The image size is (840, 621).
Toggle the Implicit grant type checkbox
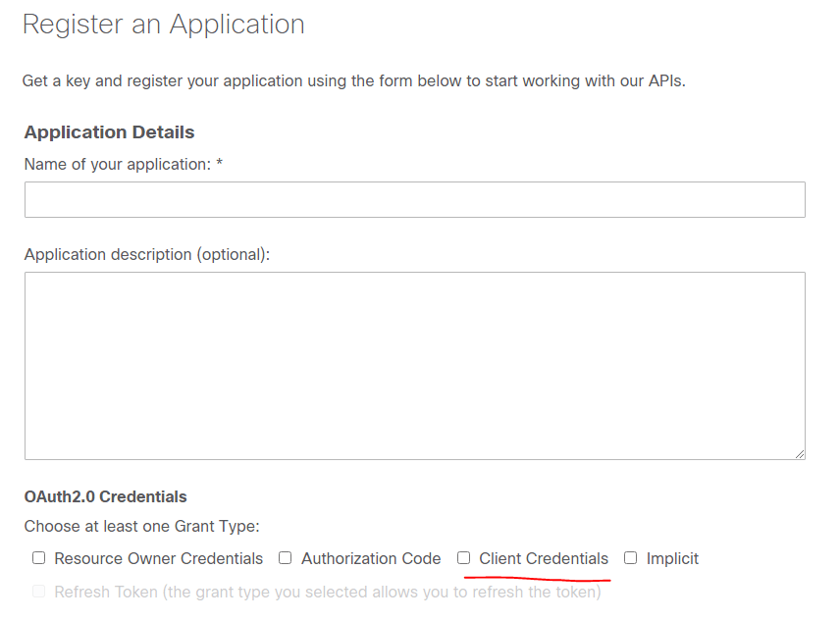(631, 558)
